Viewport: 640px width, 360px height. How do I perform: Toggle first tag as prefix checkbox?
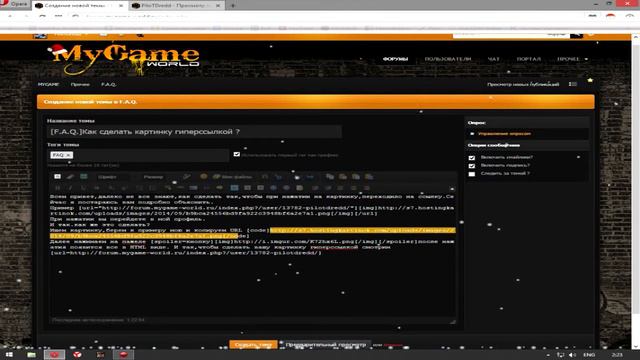[237, 154]
